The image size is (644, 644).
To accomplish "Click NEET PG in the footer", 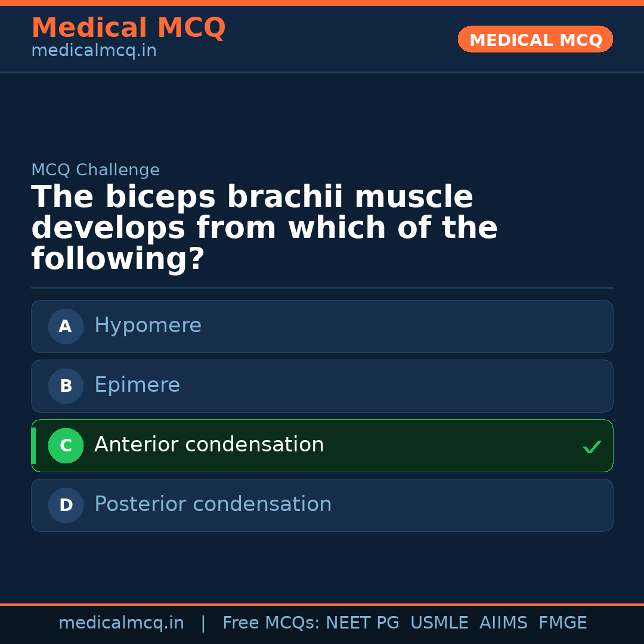I will click(x=363, y=623).
